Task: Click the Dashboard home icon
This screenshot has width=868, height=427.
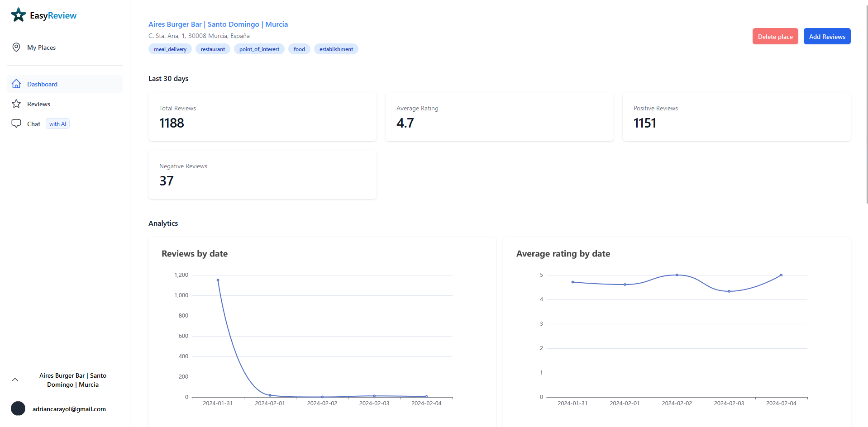Action: (x=16, y=84)
